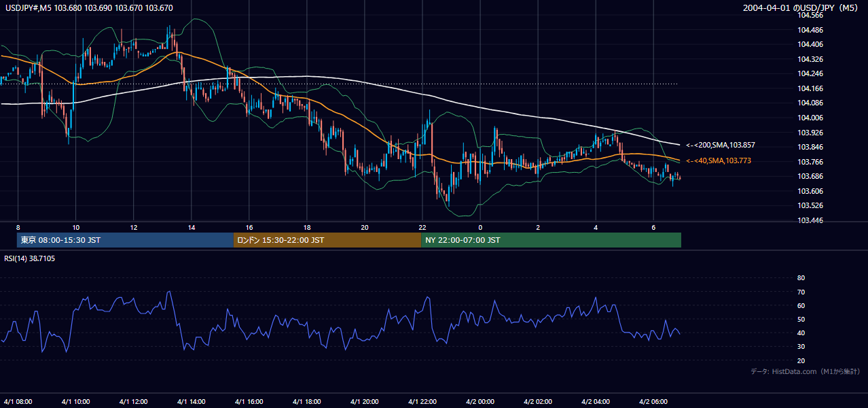868x408 pixels.
Task: Click price level 104.166 on axis
Action: pyautogui.click(x=810, y=88)
